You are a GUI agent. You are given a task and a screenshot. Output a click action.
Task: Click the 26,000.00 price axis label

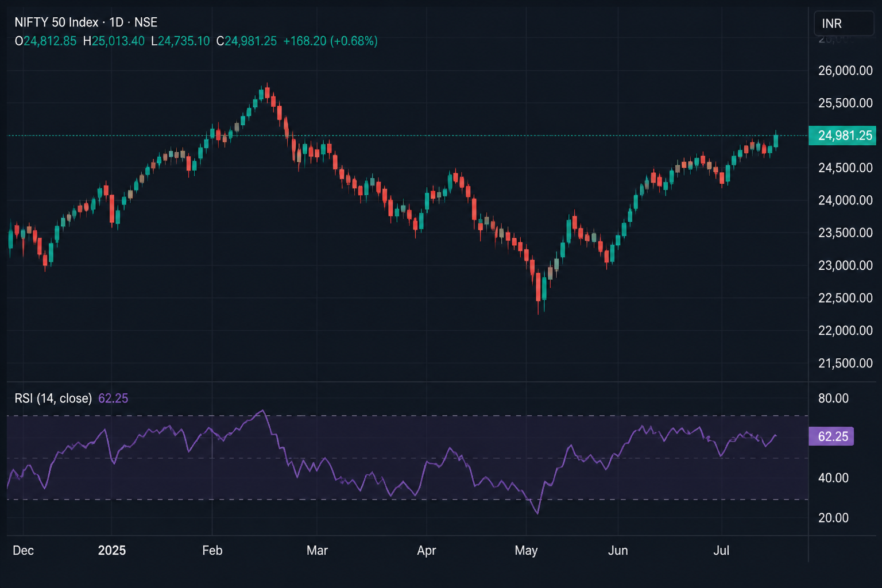845,71
